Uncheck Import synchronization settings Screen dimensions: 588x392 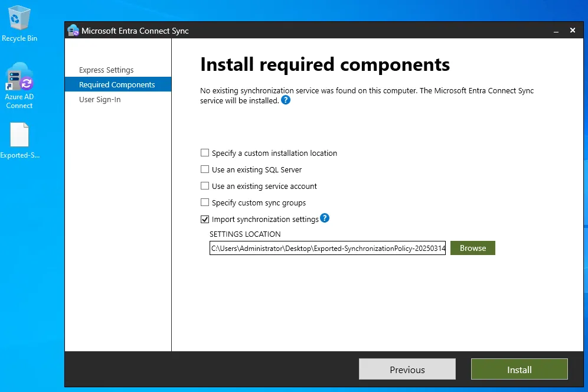point(205,218)
